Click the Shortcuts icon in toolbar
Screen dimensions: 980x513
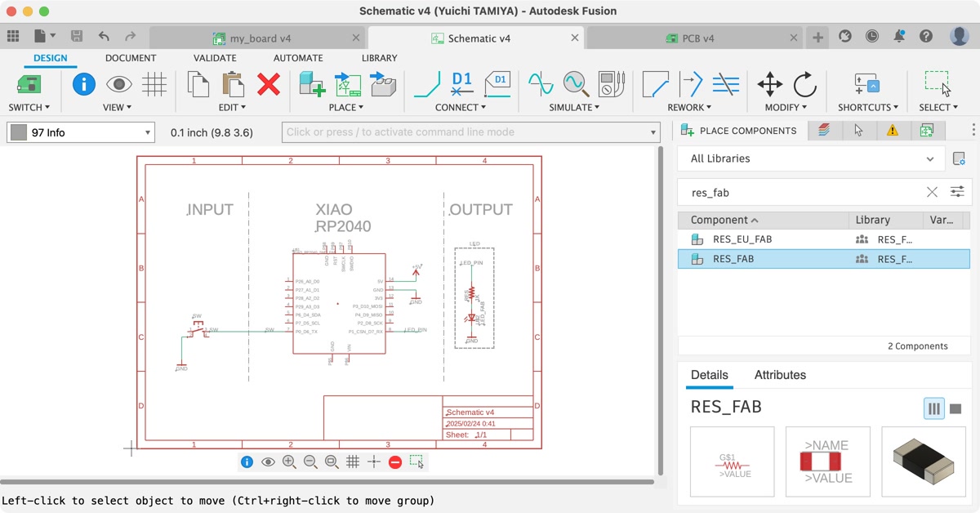tap(866, 84)
